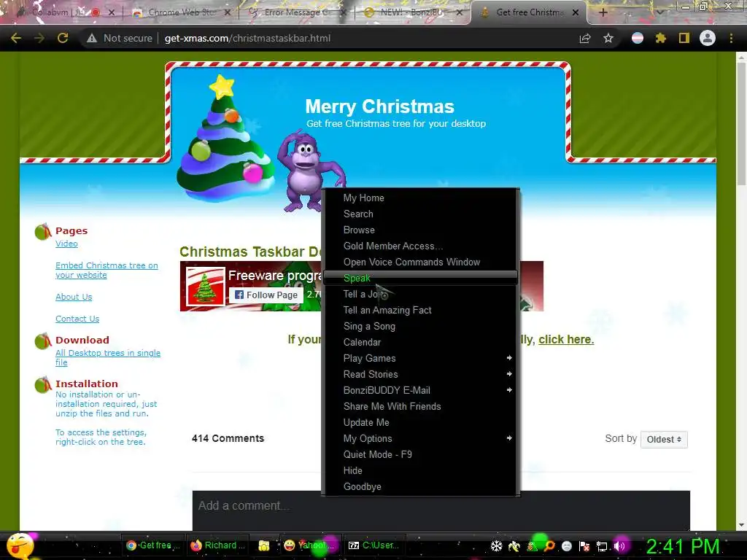Image resolution: width=747 pixels, height=560 pixels.
Task: Click the Add a comment field
Action: [x=441, y=509]
